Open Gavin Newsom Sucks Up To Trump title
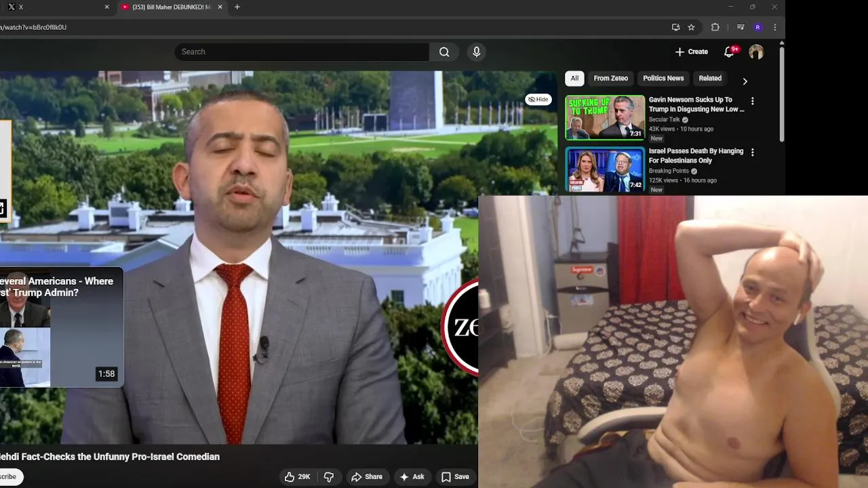Screen dimensions: 868x488 pyautogui.click(x=696, y=104)
